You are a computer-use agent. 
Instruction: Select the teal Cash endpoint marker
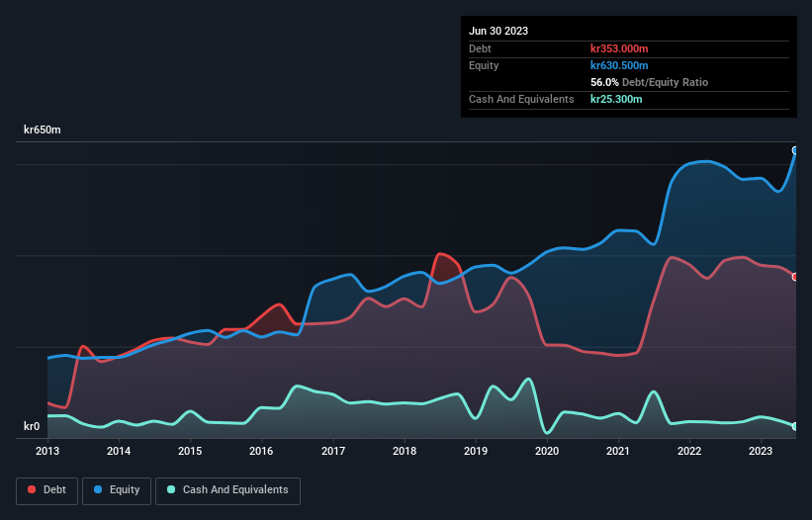[x=795, y=426]
